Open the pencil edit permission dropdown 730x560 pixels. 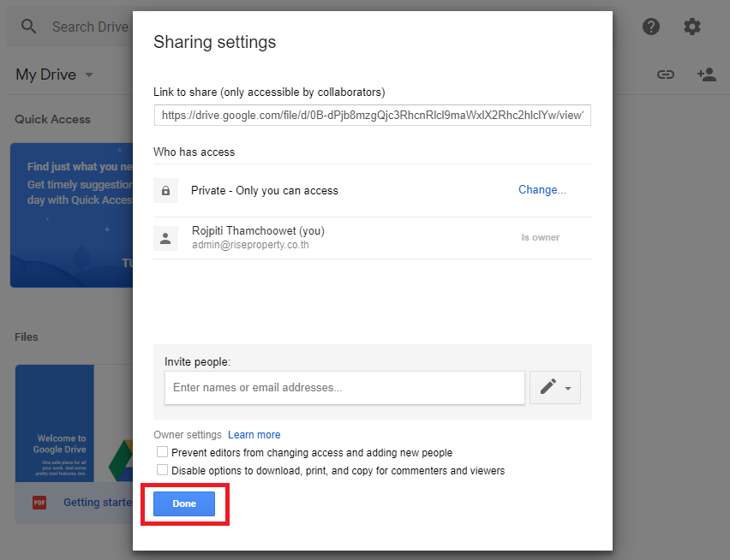coord(555,387)
